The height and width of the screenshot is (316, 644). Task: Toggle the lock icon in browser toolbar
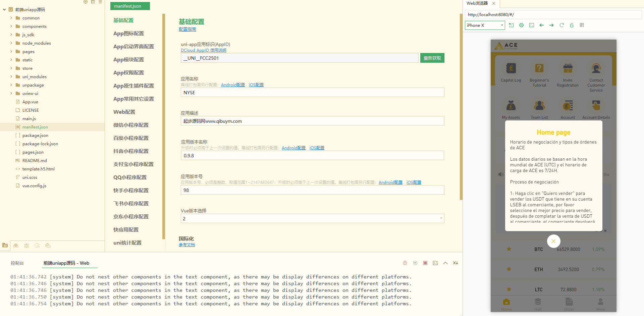(x=572, y=25)
